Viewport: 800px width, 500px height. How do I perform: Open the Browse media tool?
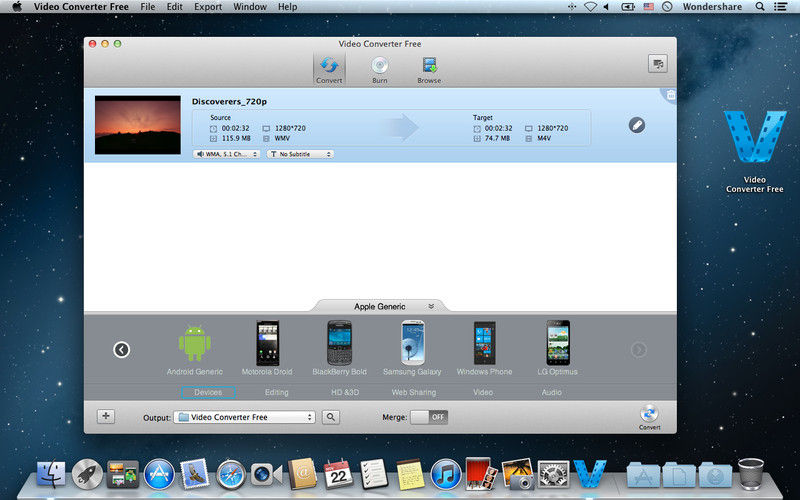pyautogui.click(x=429, y=70)
